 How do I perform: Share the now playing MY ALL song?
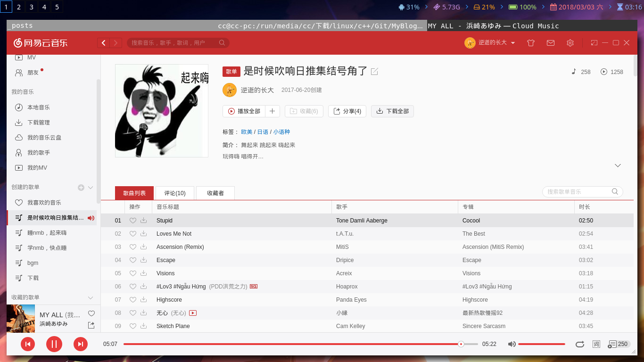pyautogui.click(x=91, y=325)
